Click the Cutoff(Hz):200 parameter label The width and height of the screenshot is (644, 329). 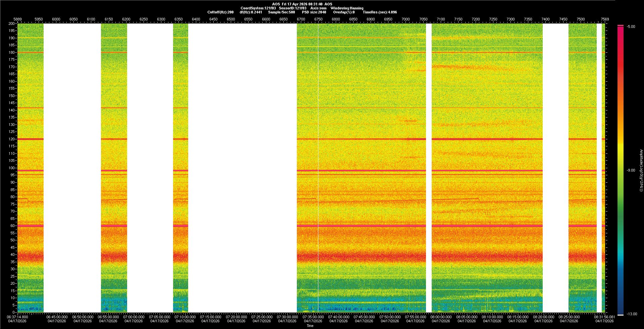(x=220, y=12)
